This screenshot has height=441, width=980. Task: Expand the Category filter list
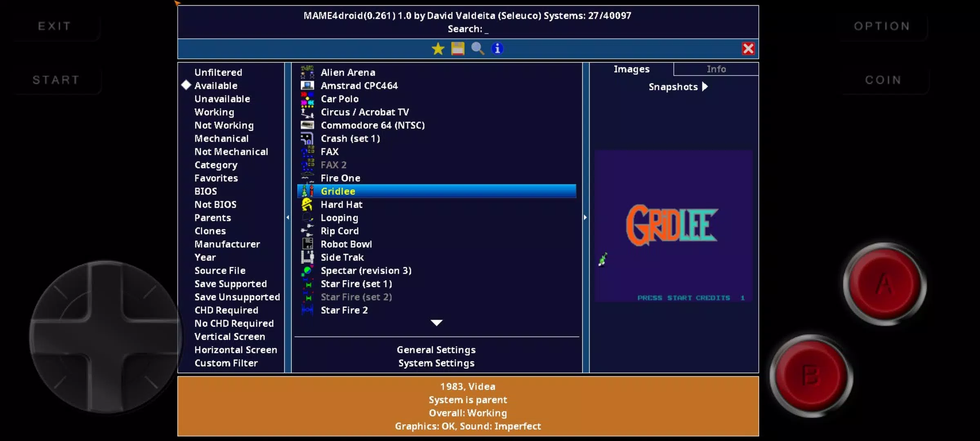[216, 164]
